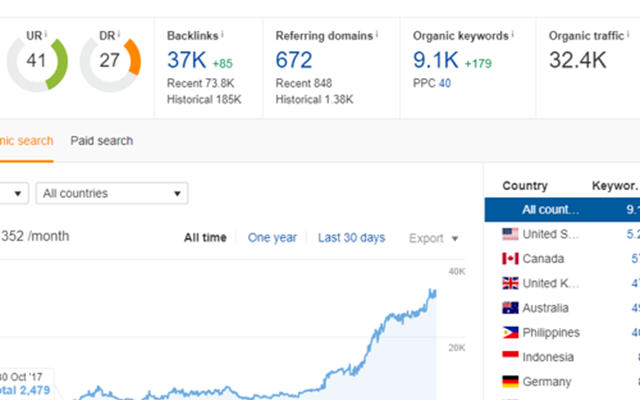Open the small dropdown left of All countries
640x400 pixels.
click(14, 193)
